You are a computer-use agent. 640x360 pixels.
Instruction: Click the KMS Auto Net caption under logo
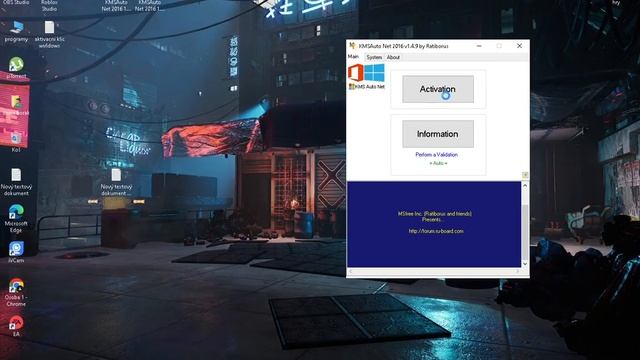pyautogui.click(x=367, y=87)
